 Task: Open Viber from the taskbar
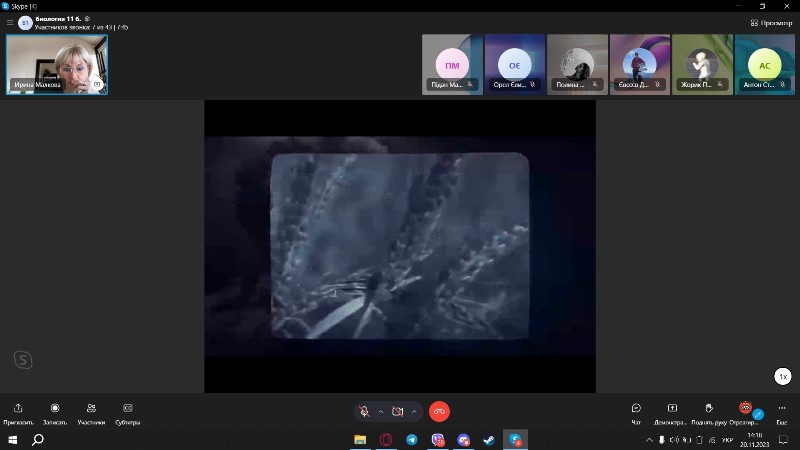[x=438, y=440]
